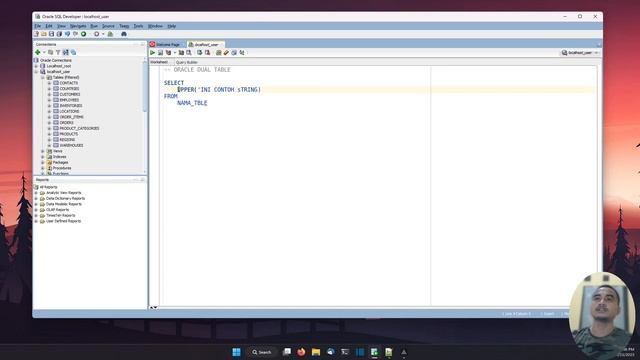Open Firefox from the taskbar
This screenshot has width=640, height=360.
301,352
